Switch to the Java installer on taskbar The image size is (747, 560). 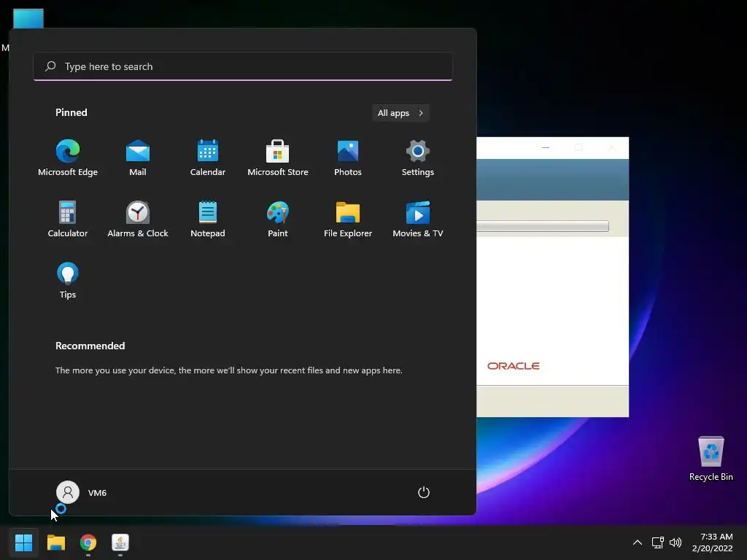pyautogui.click(x=120, y=542)
